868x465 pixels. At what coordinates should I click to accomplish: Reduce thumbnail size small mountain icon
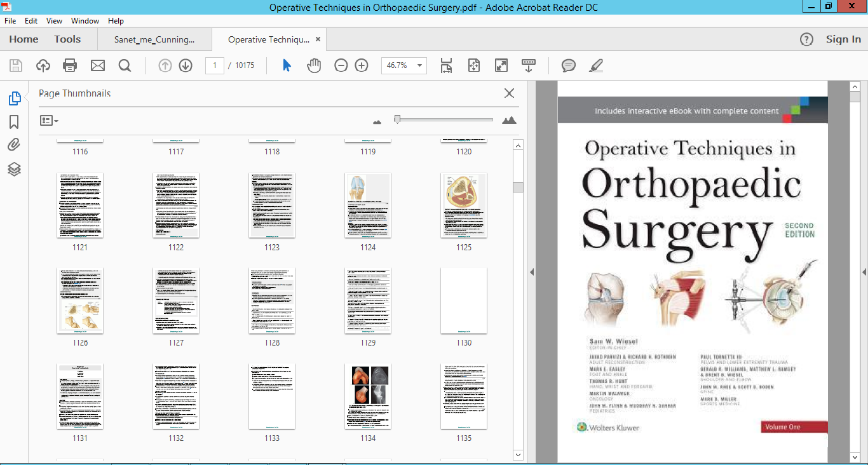pyautogui.click(x=377, y=121)
